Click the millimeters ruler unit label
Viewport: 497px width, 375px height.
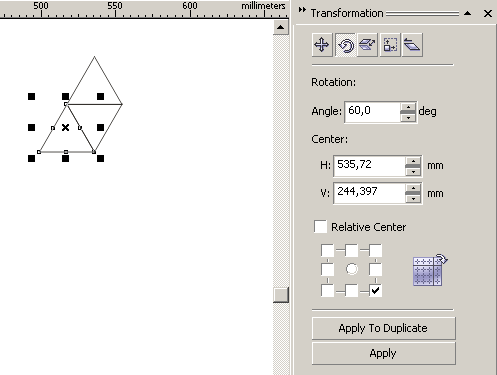click(263, 6)
